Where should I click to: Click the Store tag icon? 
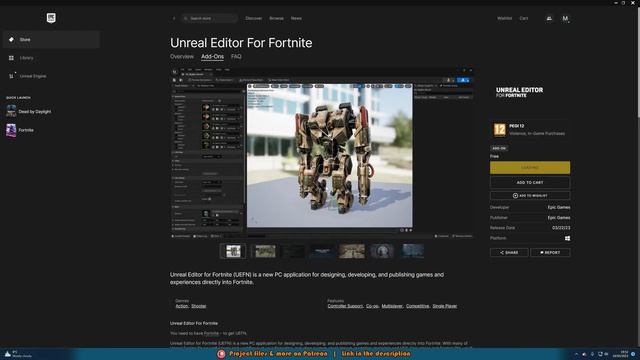11,40
